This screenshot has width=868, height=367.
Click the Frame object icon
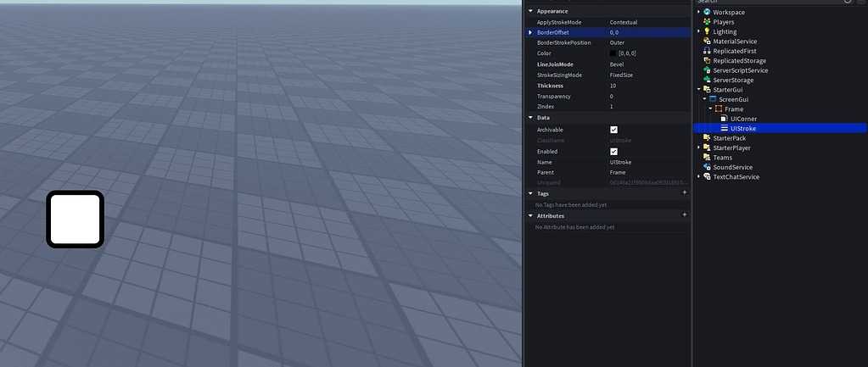(x=719, y=108)
